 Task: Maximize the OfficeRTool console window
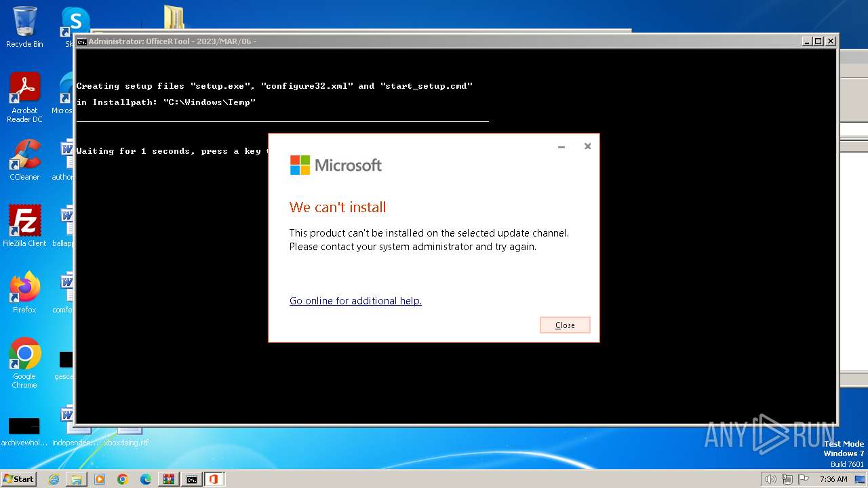(818, 41)
